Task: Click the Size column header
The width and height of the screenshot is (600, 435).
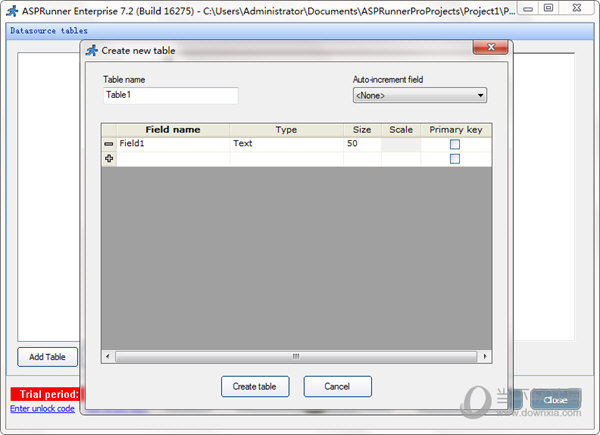Action: pos(362,130)
